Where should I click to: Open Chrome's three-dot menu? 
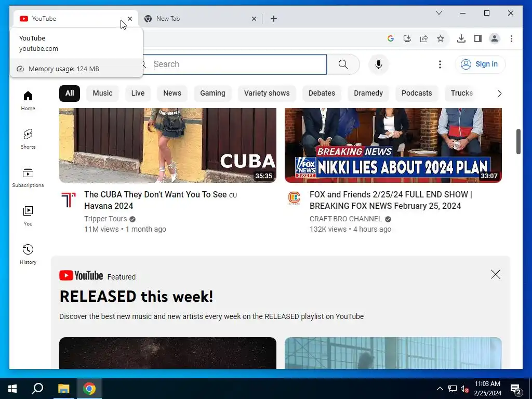coord(511,38)
